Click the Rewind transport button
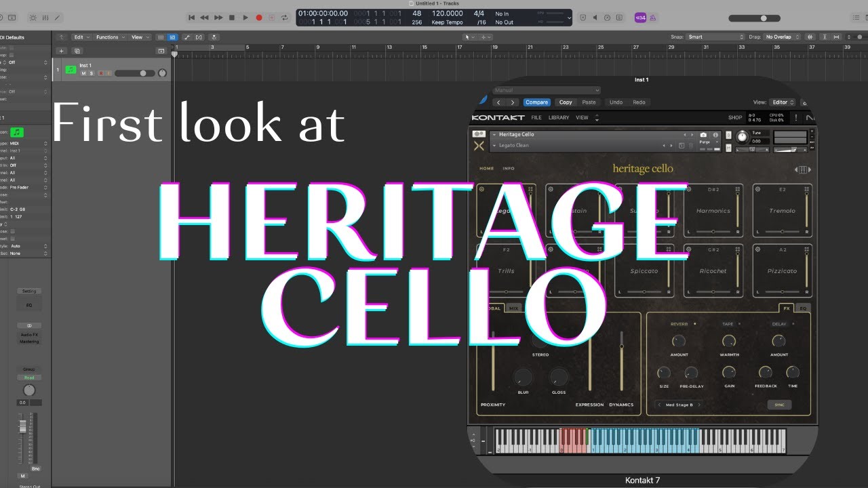The height and width of the screenshot is (488, 868). tap(205, 18)
